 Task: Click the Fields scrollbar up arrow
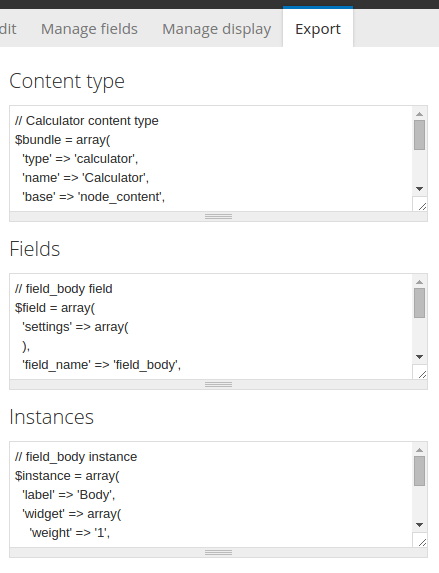420,282
